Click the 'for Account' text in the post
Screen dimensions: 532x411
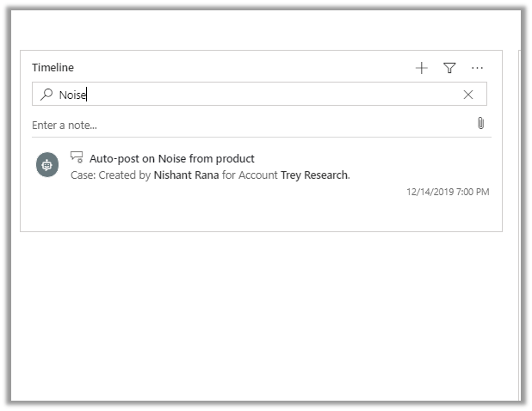tap(251, 175)
